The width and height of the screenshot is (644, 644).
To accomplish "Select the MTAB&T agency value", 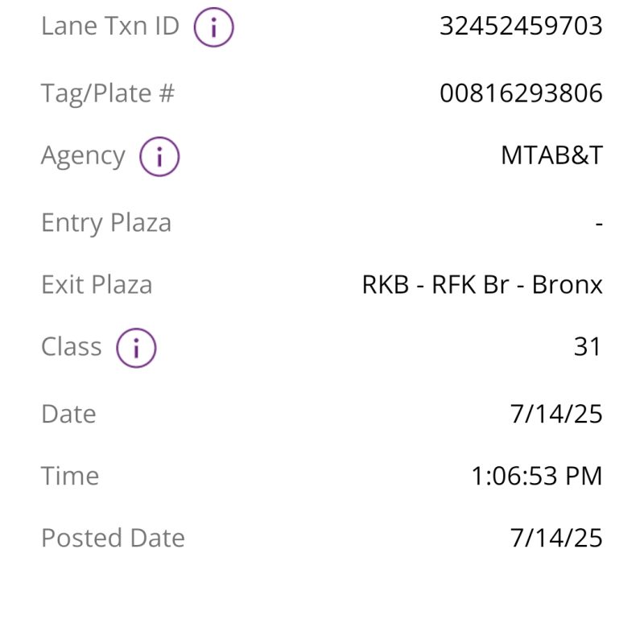I will pyautogui.click(x=551, y=155).
